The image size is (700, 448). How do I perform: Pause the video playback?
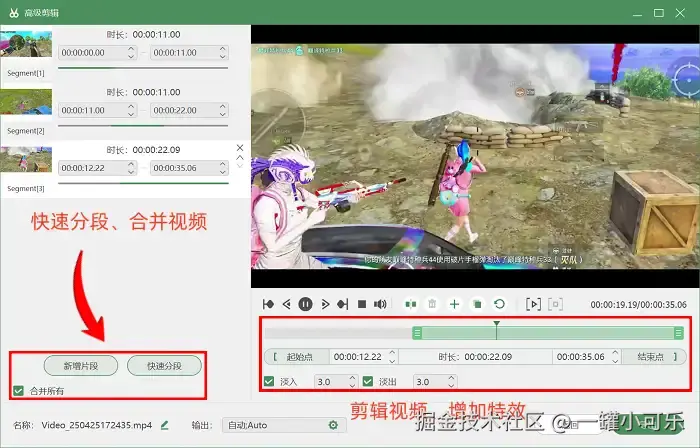(x=305, y=304)
